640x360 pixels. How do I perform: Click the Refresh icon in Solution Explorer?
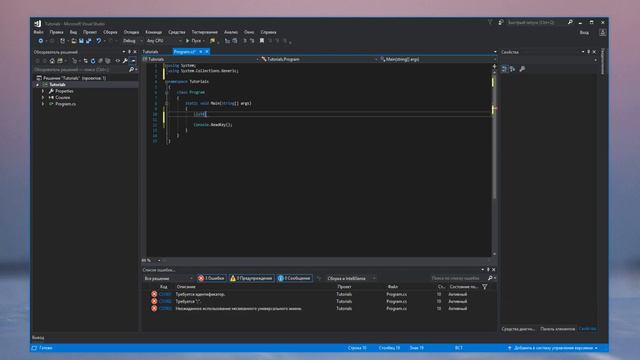93,61
